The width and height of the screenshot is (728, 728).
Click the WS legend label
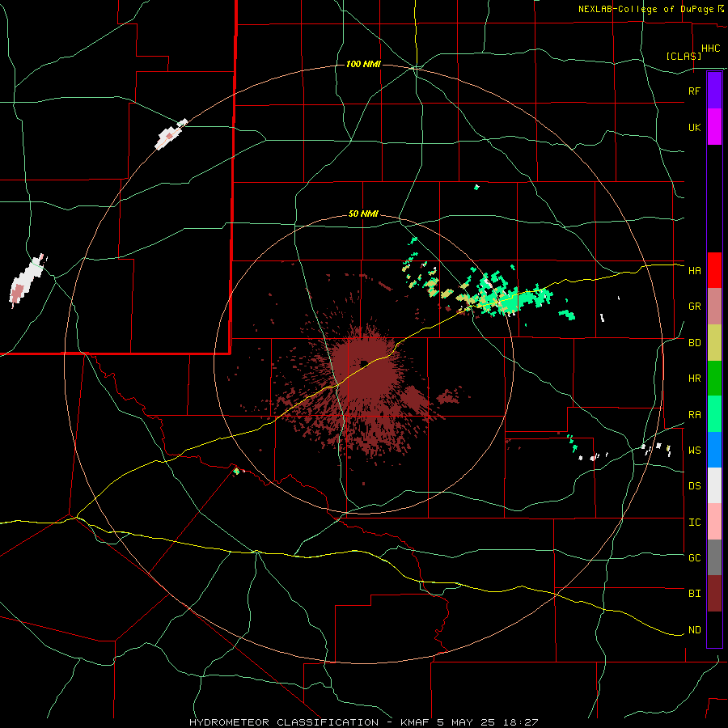694,451
